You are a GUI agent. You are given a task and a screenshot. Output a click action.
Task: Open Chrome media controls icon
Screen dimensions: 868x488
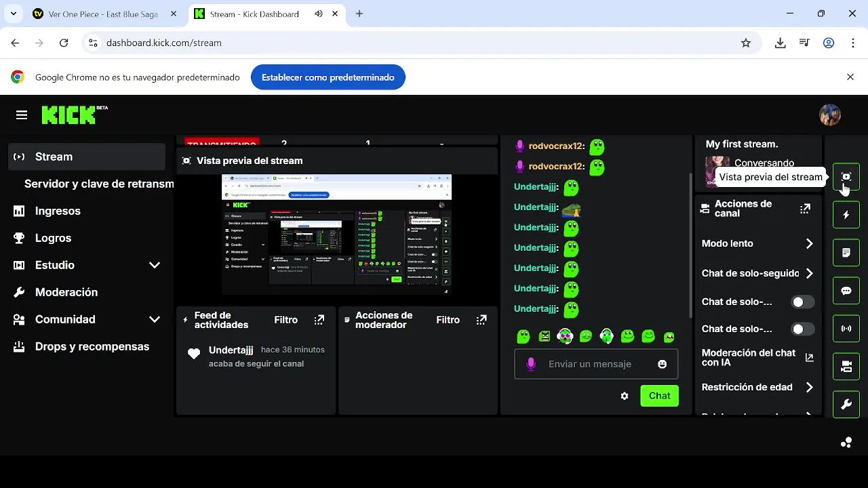pyautogui.click(x=804, y=43)
